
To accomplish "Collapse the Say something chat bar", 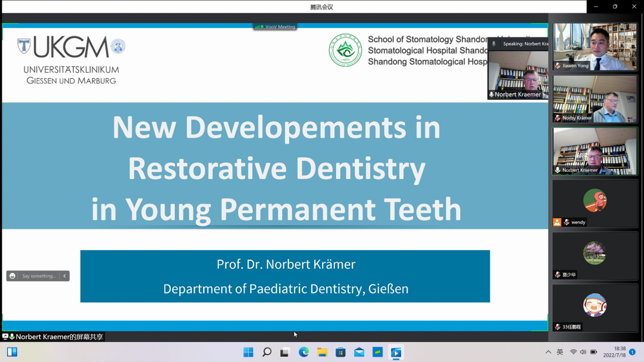I will coord(65,276).
